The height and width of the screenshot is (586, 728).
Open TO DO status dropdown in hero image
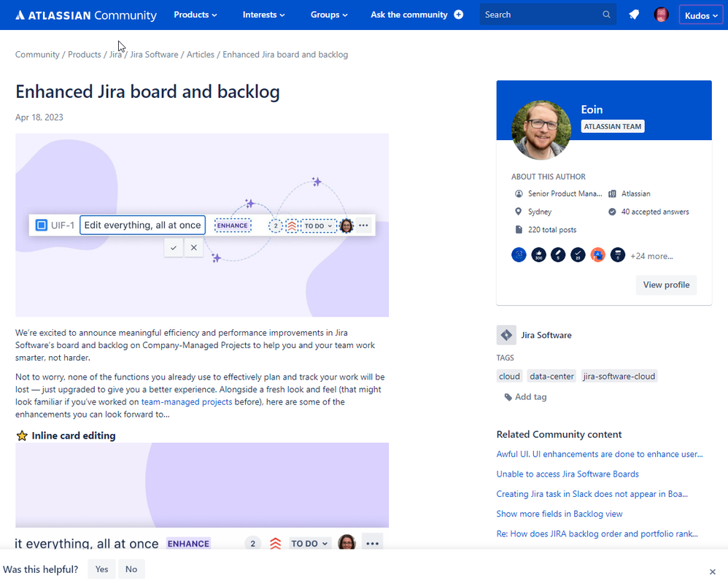point(318,225)
